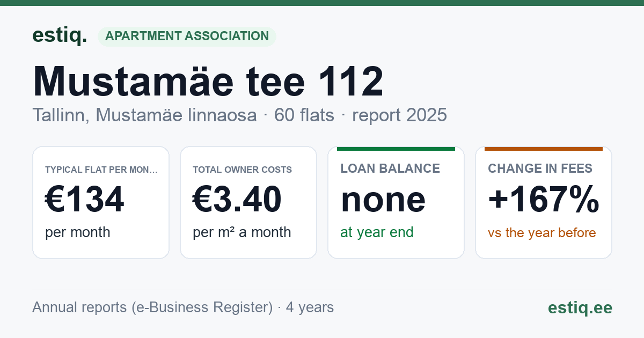This screenshot has width=644, height=338.
Task: Click the APARTMENT ASSOCIATION badge
Action: pos(187,36)
